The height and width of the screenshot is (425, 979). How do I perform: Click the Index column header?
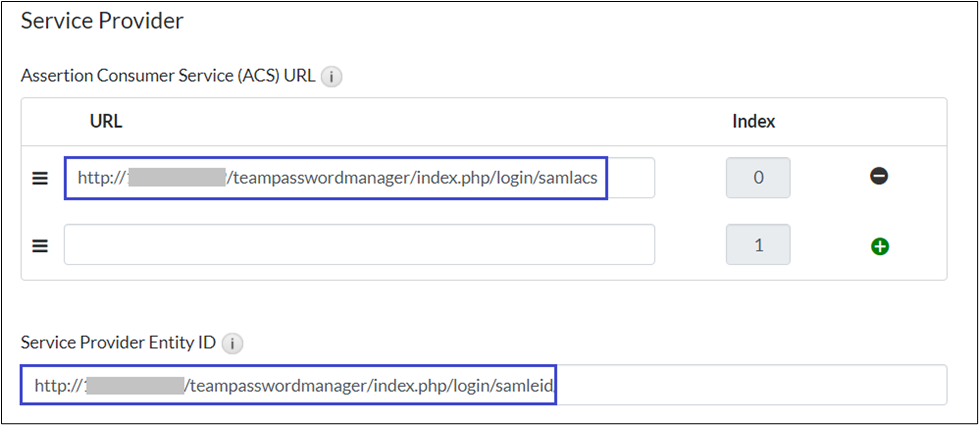pyautogui.click(x=754, y=122)
